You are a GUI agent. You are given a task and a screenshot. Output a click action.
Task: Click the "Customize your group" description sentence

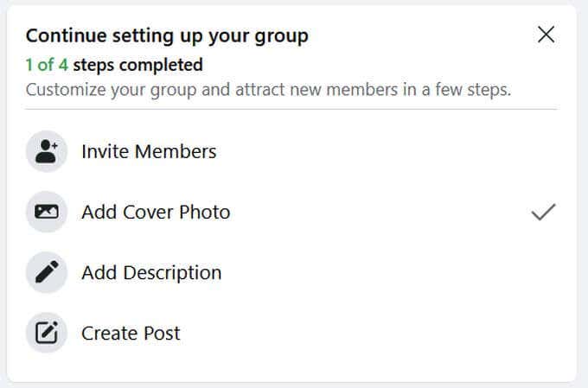[268, 89]
